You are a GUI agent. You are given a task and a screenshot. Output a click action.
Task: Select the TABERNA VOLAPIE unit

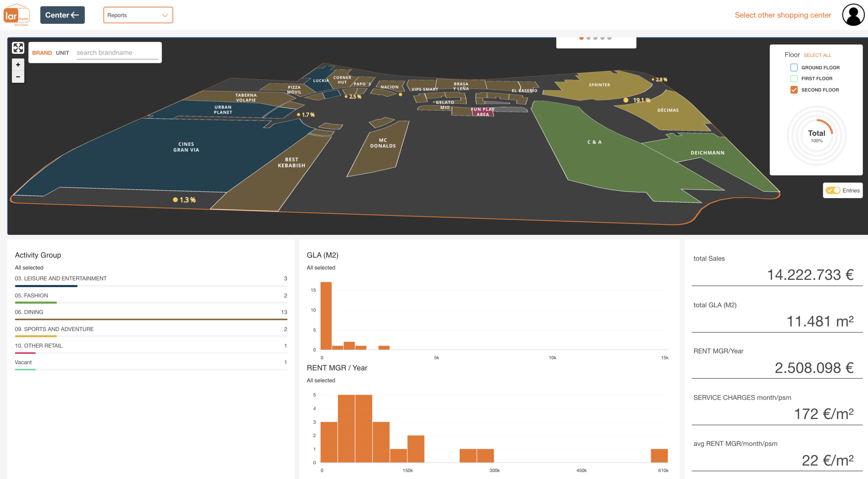[x=246, y=97]
